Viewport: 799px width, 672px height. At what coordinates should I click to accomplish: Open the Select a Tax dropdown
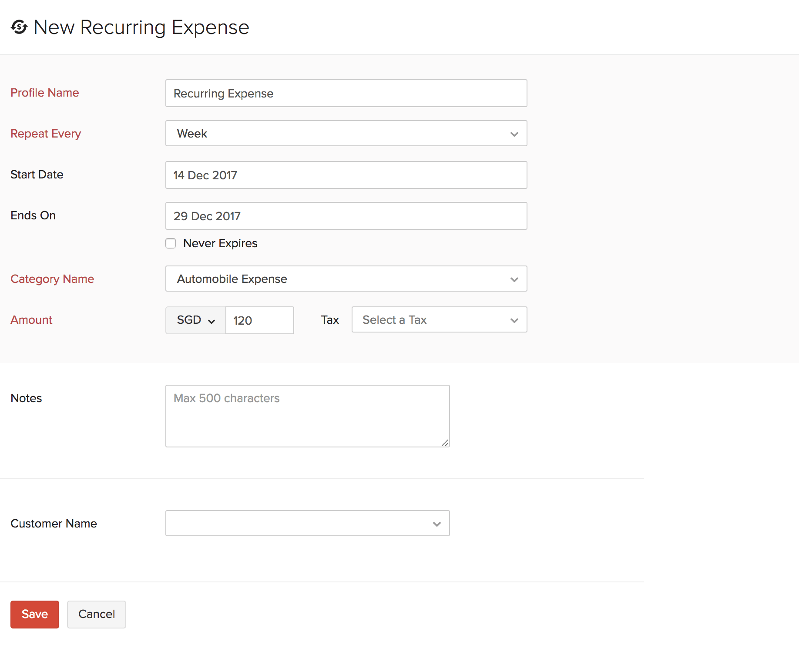coord(439,319)
